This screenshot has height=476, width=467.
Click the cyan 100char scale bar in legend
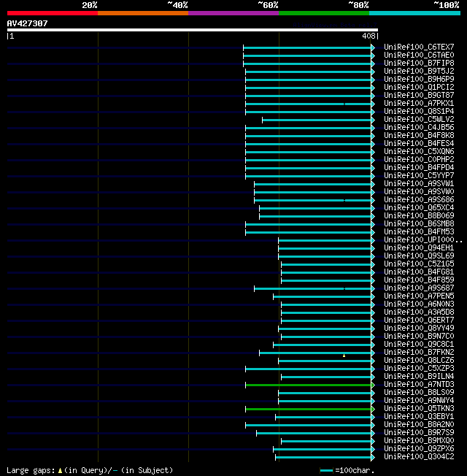tap(326, 471)
